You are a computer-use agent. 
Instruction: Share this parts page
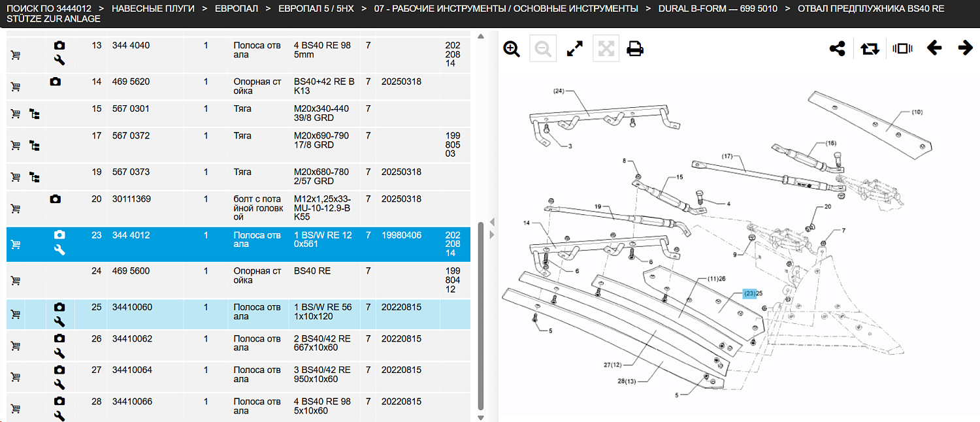pyautogui.click(x=838, y=49)
